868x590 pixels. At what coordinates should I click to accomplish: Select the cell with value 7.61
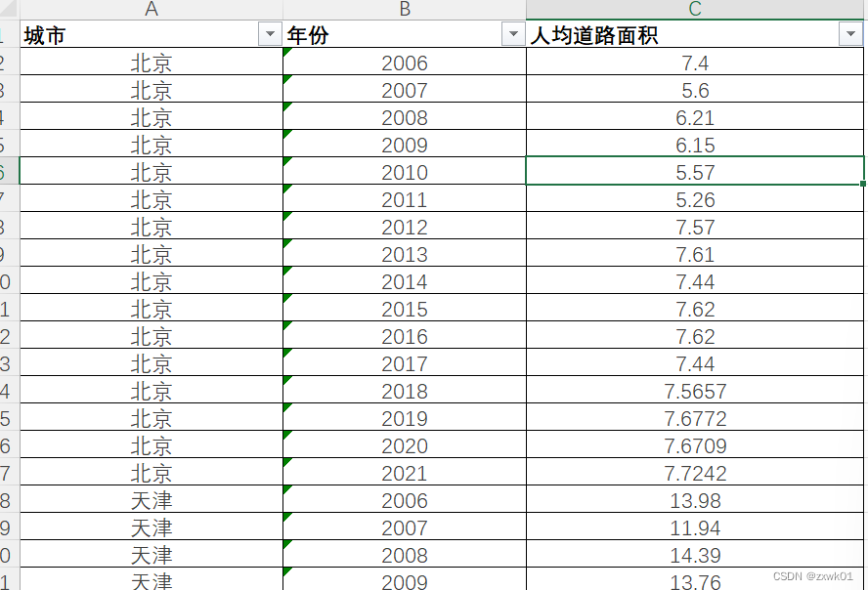695,253
